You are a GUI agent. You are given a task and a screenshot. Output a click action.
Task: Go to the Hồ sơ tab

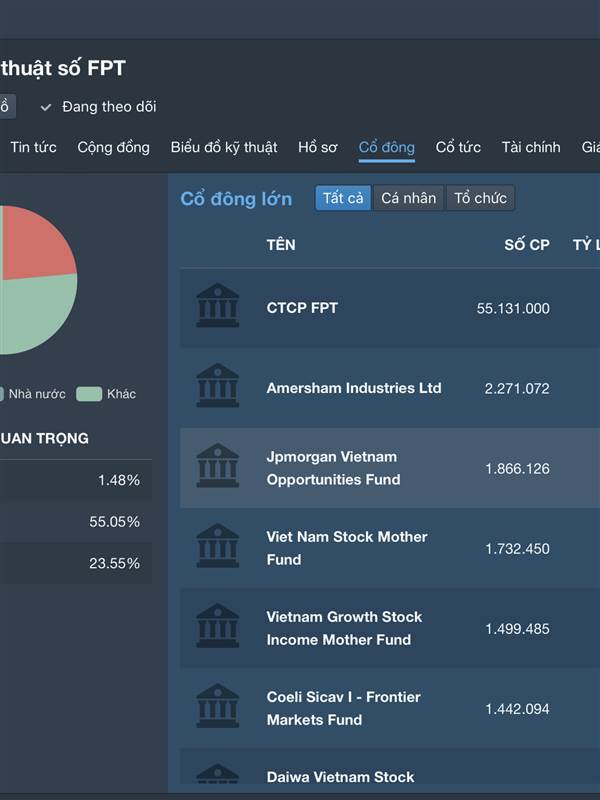point(317,147)
